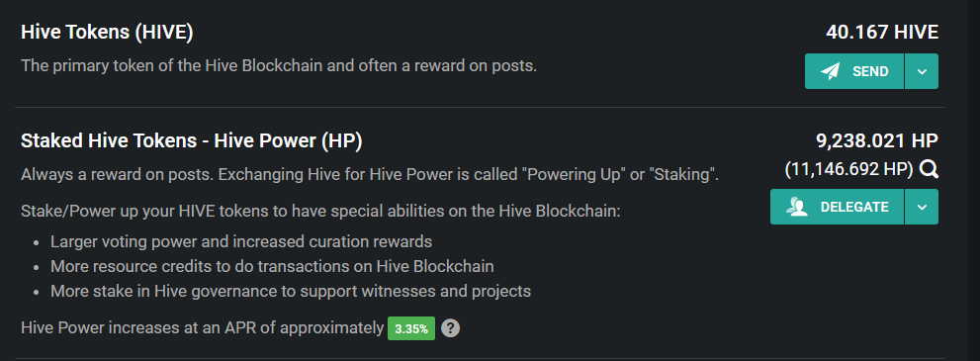This screenshot has width=980, height=361.
Task: Click the paper plane icon on SEND
Action: coord(830,71)
